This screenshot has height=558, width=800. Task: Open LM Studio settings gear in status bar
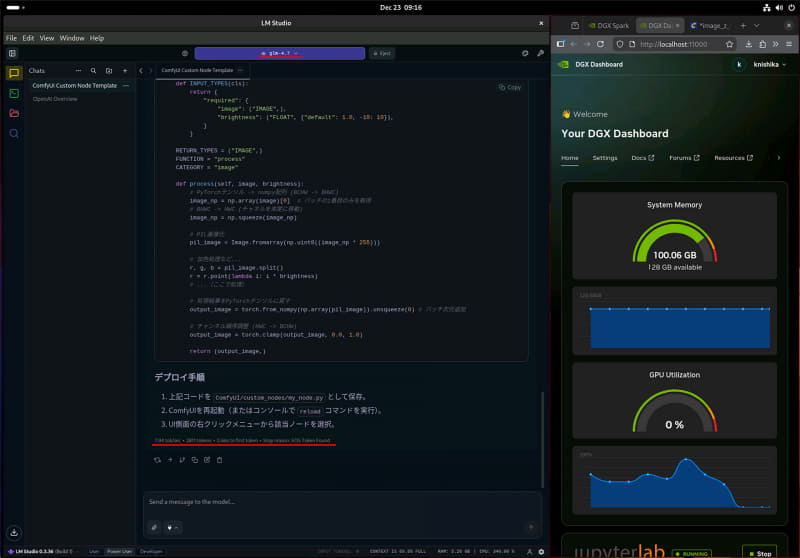pos(541,551)
